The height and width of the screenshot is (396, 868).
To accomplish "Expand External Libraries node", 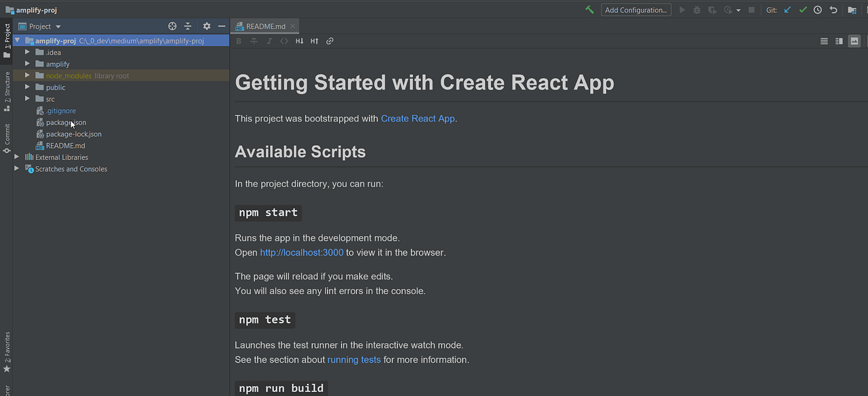I will (17, 157).
